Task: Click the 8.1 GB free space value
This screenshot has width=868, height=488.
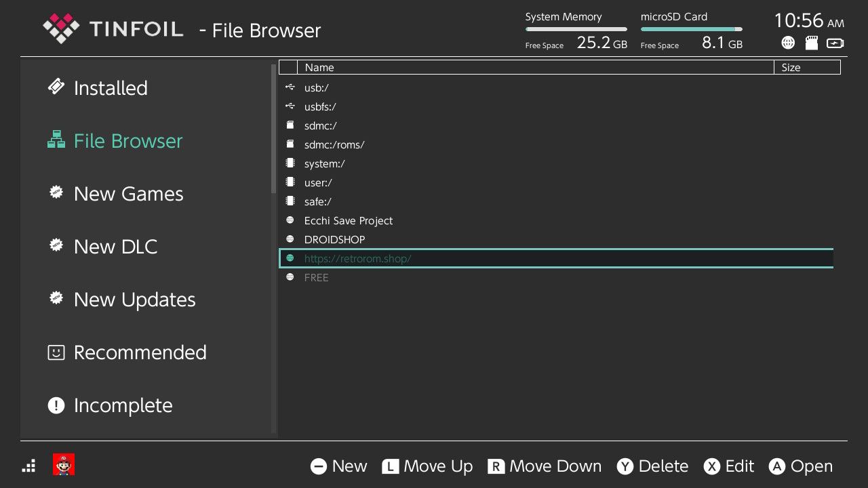Action: (x=722, y=43)
